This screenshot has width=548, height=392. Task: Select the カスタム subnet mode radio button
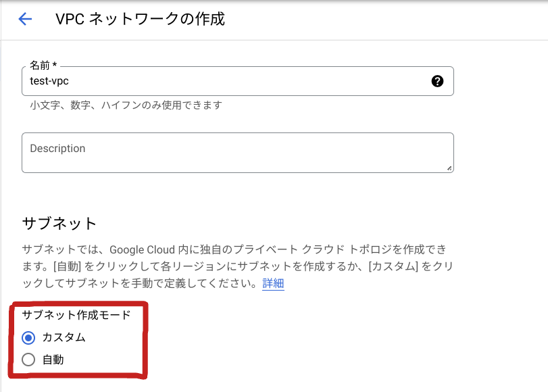click(28, 338)
